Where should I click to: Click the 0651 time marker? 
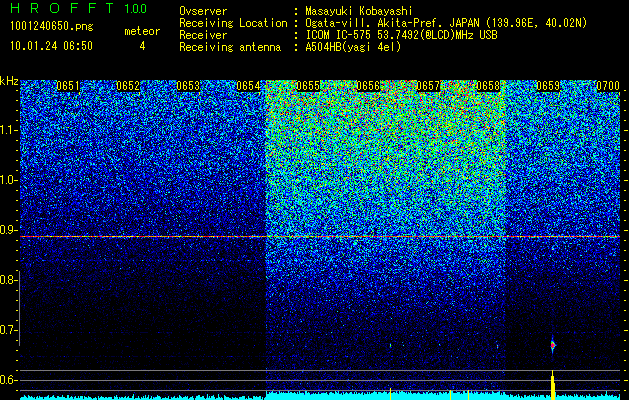[68, 86]
